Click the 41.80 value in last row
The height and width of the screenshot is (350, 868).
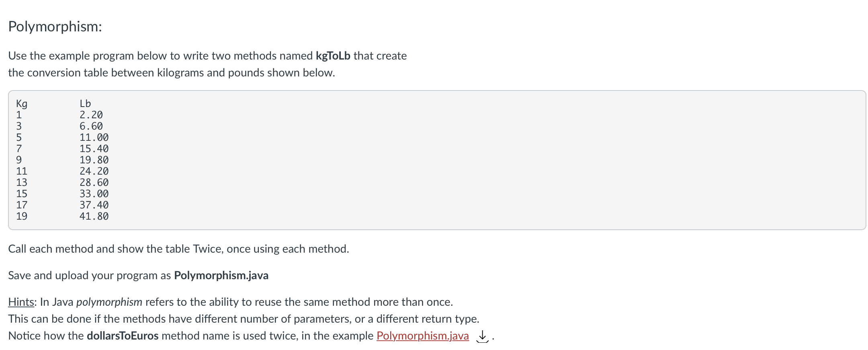click(94, 216)
